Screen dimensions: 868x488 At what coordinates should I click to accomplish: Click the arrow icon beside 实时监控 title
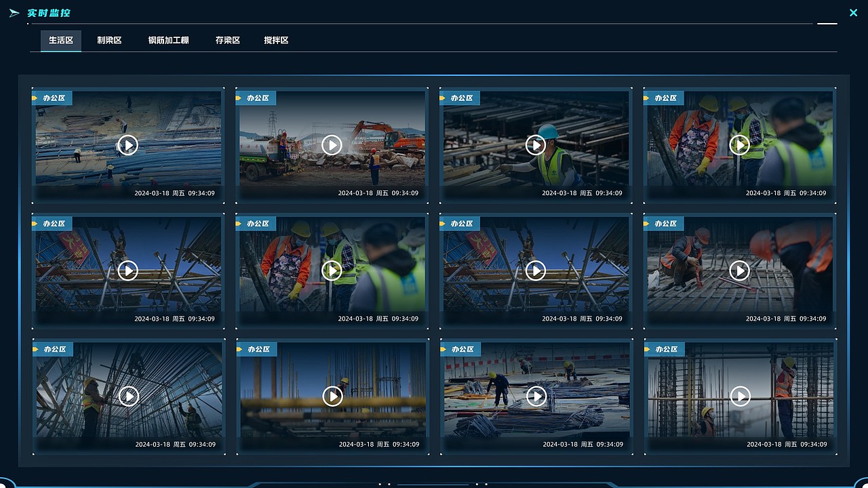[x=14, y=13]
